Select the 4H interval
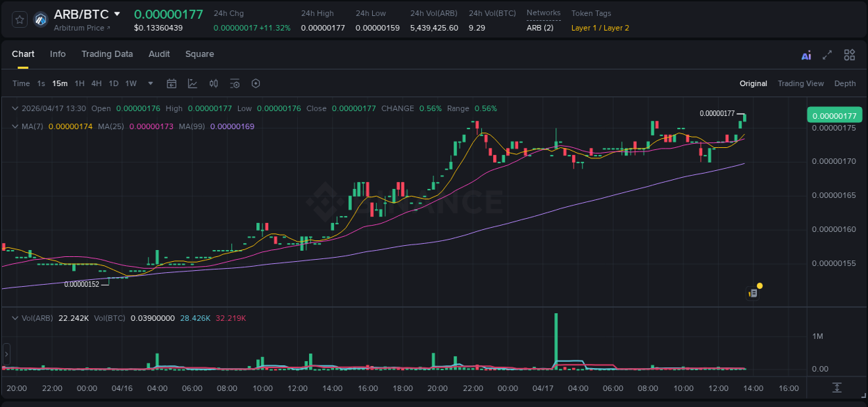 point(97,83)
